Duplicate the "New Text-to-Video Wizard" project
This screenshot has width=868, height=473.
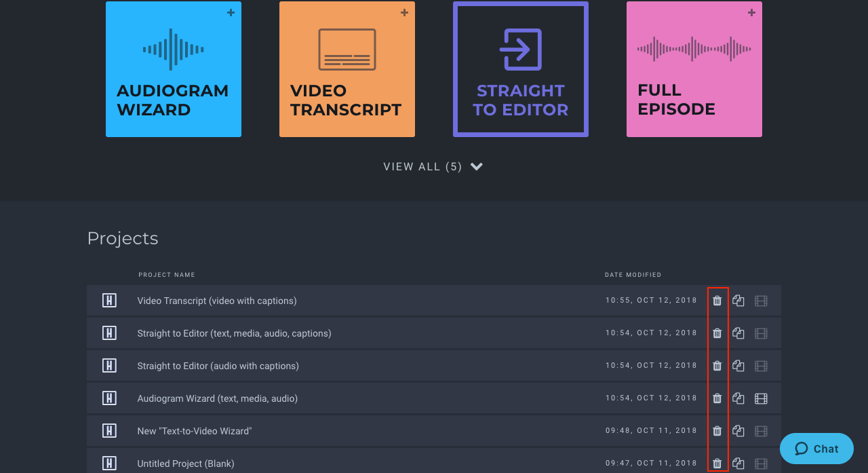(738, 430)
